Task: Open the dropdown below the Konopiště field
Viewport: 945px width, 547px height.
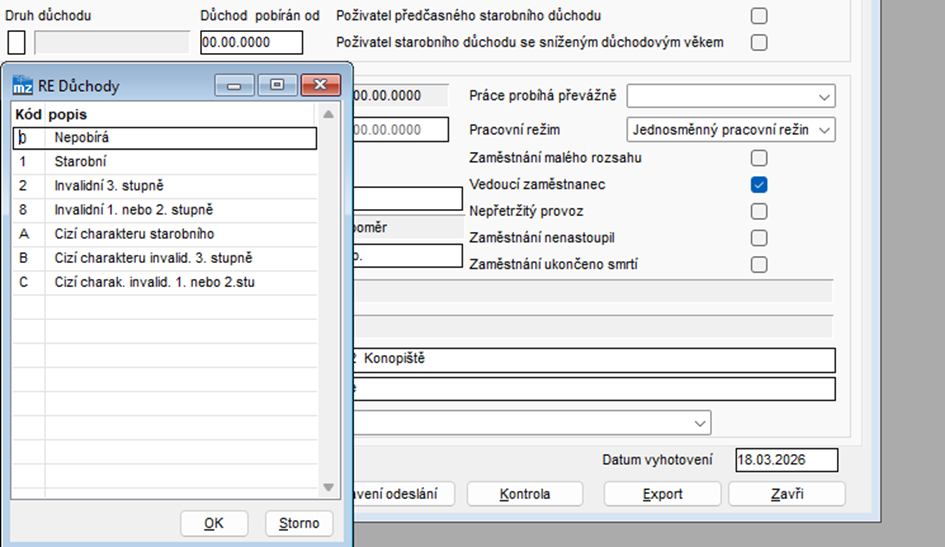Action: 532,423
